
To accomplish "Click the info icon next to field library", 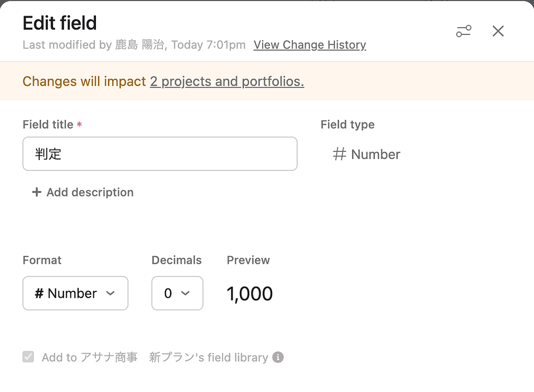I will click(278, 358).
